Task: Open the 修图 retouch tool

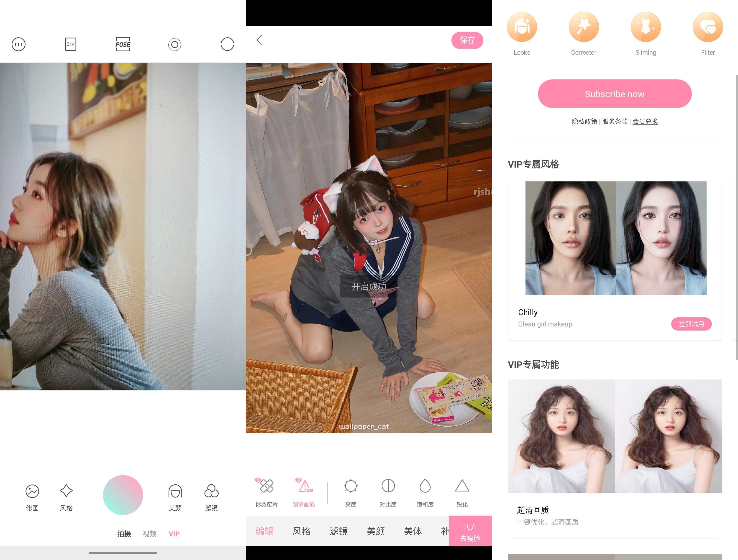Action: click(x=32, y=498)
